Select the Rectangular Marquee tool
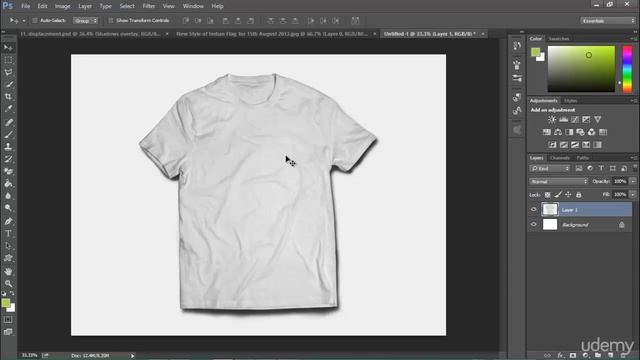This screenshot has height=360, width=640. pyautogui.click(x=8, y=60)
